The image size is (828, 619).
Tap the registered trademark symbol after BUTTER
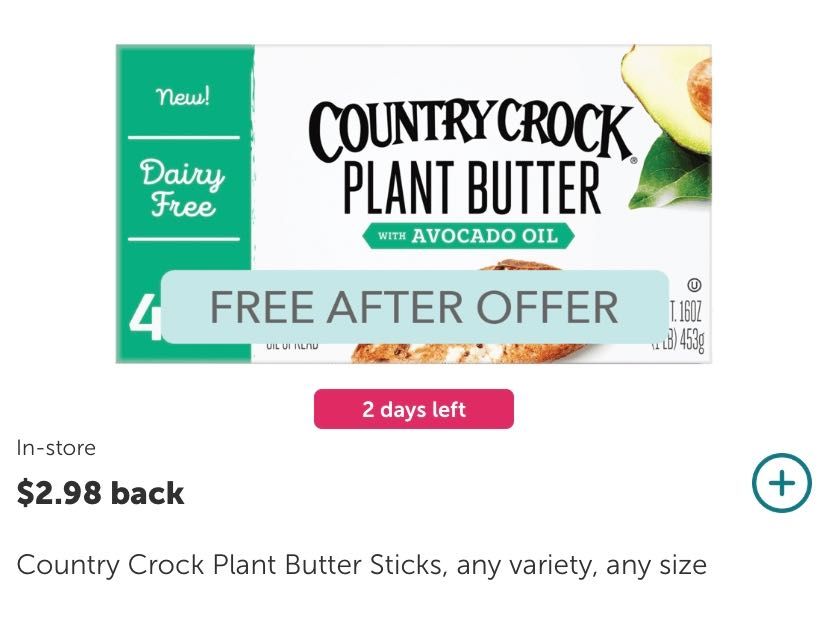[x=634, y=160]
